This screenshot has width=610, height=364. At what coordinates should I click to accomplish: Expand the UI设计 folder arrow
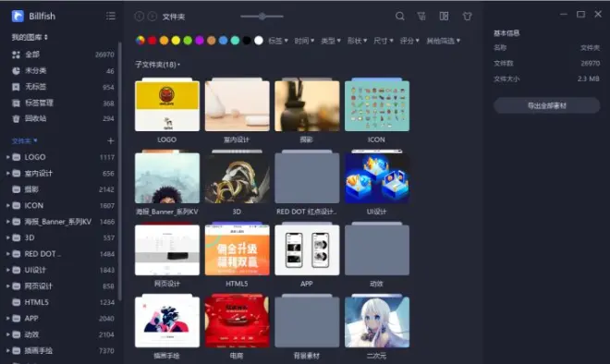click(7, 270)
